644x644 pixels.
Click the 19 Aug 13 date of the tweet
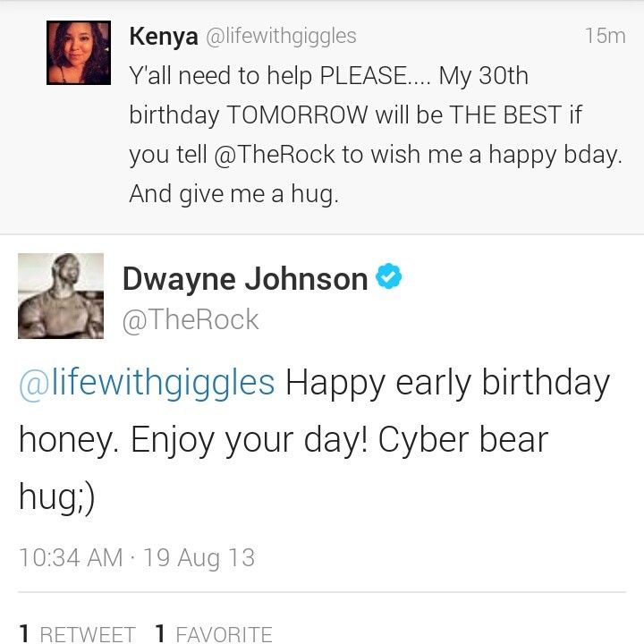pos(199,558)
